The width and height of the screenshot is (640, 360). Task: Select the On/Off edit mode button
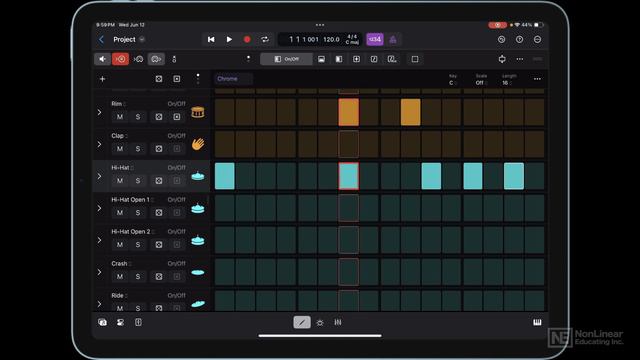point(286,59)
